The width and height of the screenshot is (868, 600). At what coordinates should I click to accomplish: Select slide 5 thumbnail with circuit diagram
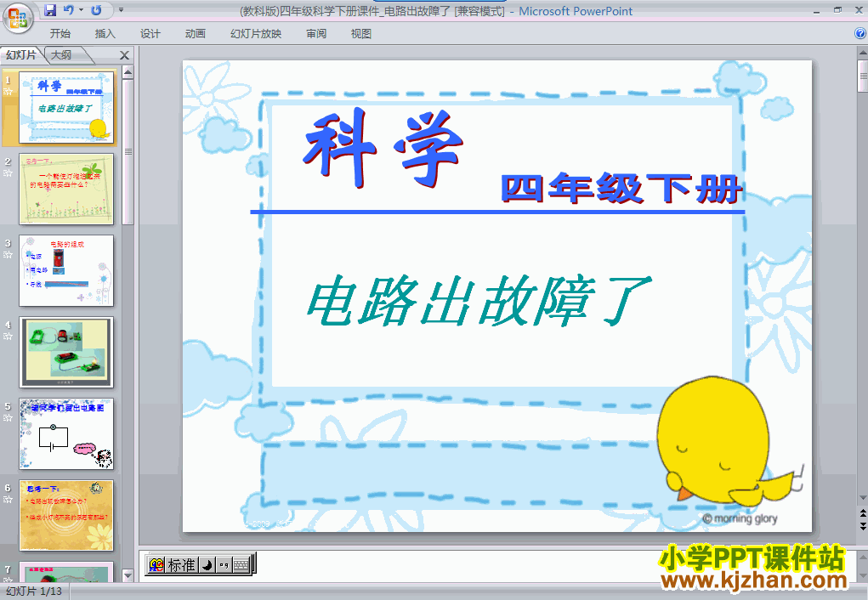tap(66, 434)
